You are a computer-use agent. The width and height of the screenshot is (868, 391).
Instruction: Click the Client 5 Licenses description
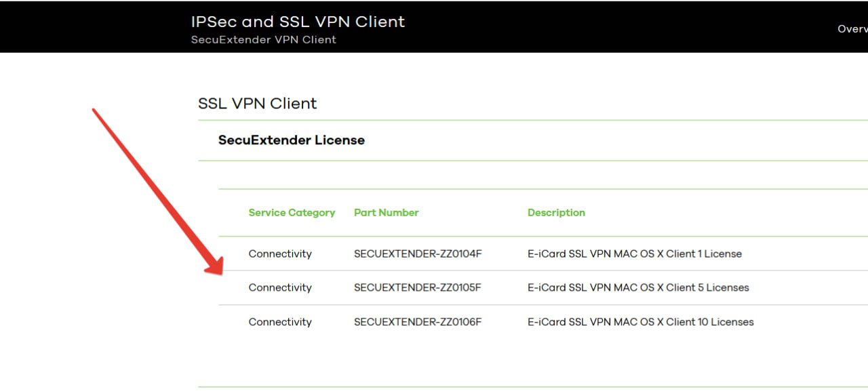coord(638,288)
